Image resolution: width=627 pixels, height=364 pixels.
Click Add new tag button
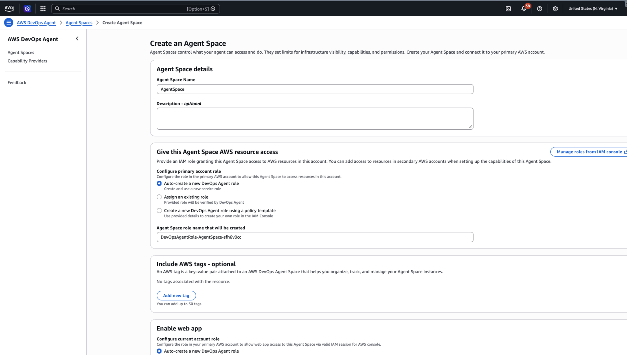[176, 296]
